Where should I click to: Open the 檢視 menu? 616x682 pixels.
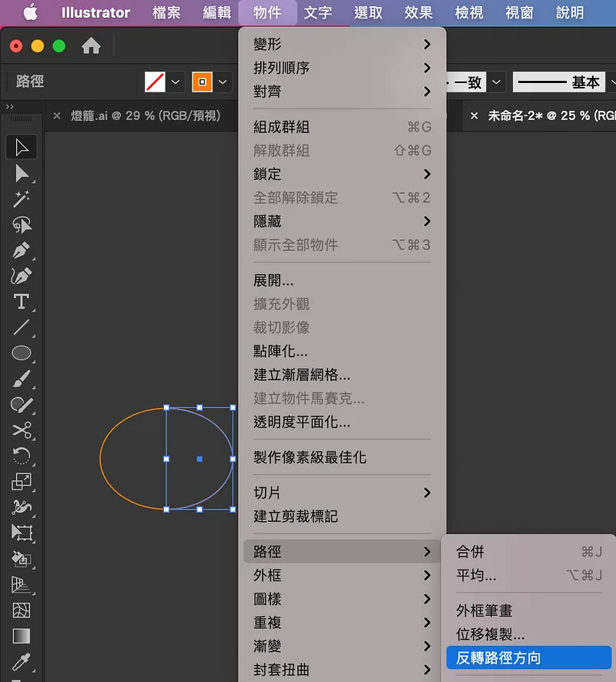coord(469,12)
